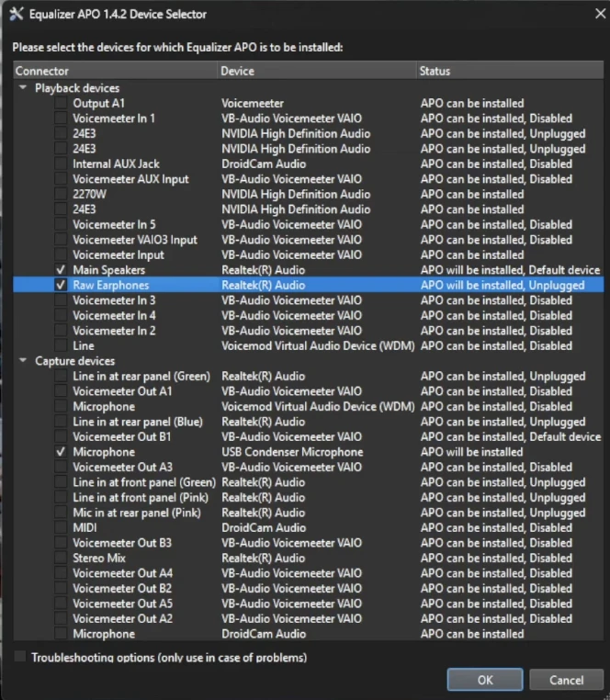This screenshot has height=700, width=610.
Task: Collapse the Capture devices group
Action: (23, 360)
